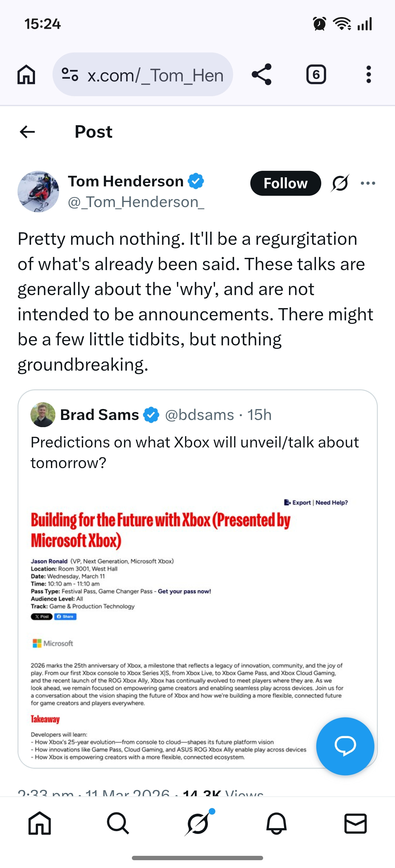Tap the Grok icon beside Follow
The height and width of the screenshot is (868, 395).
pos(340,183)
